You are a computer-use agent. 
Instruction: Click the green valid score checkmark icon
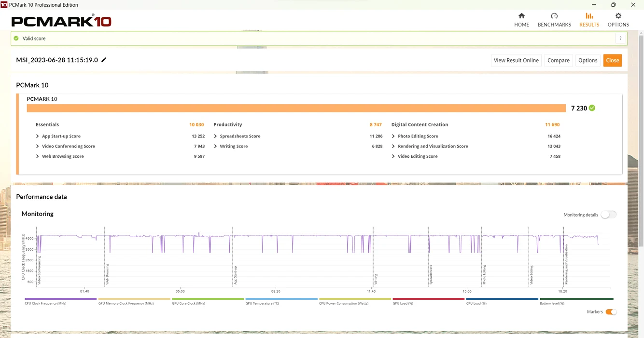click(16, 38)
